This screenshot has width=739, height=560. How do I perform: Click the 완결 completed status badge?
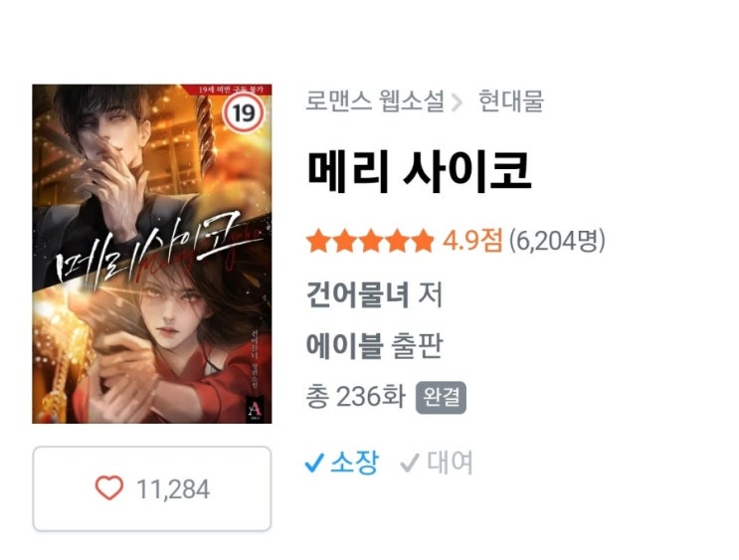pyautogui.click(x=441, y=398)
